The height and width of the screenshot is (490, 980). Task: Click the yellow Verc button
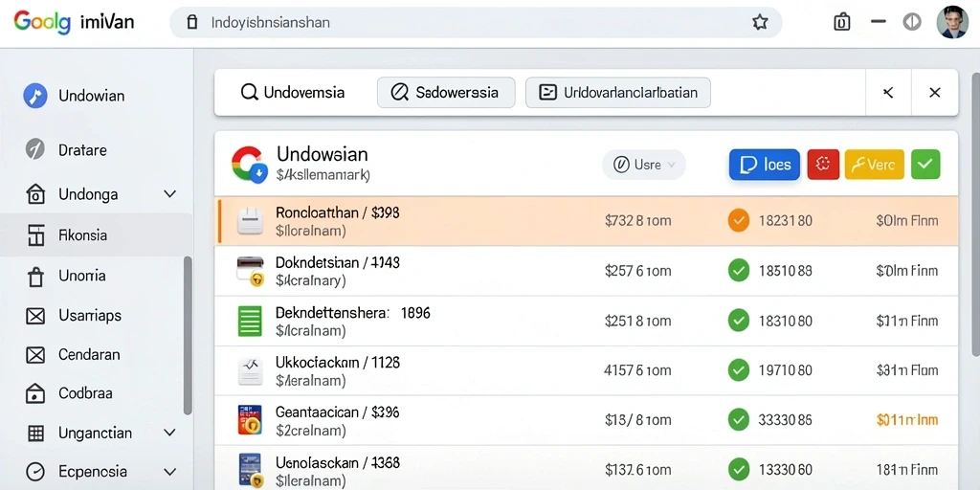pyautogui.click(x=875, y=165)
